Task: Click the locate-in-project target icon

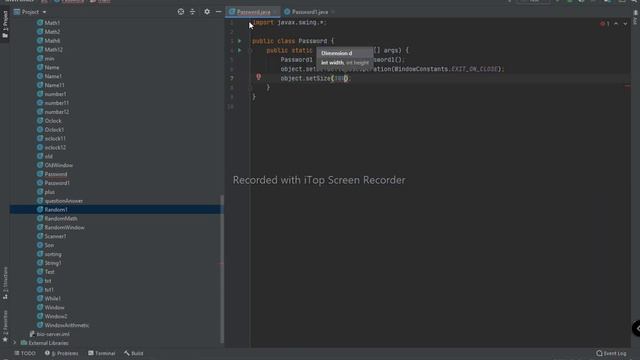Action: tap(181, 12)
